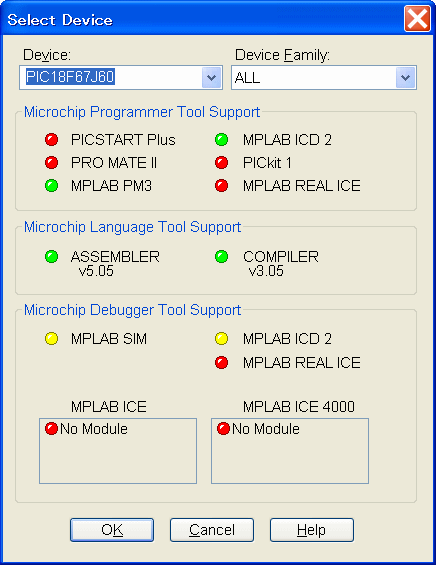Click the green MPLAB PM3 status indicator

point(52,186)
